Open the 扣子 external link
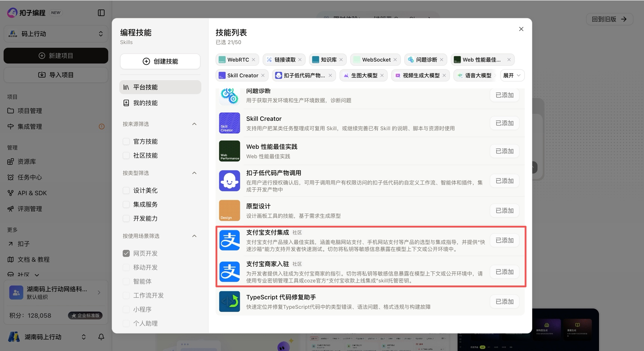Screen dimensions: 644x351 (23, 244)
